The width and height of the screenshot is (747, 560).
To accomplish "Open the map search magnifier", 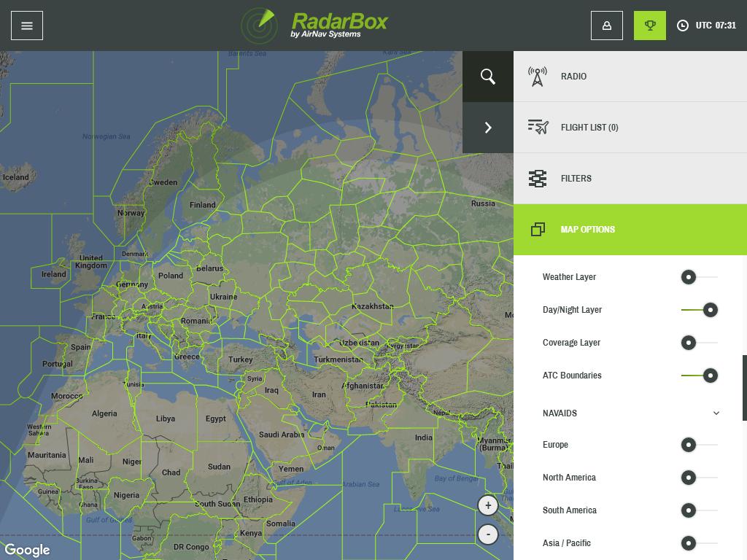I will (488, 77).
